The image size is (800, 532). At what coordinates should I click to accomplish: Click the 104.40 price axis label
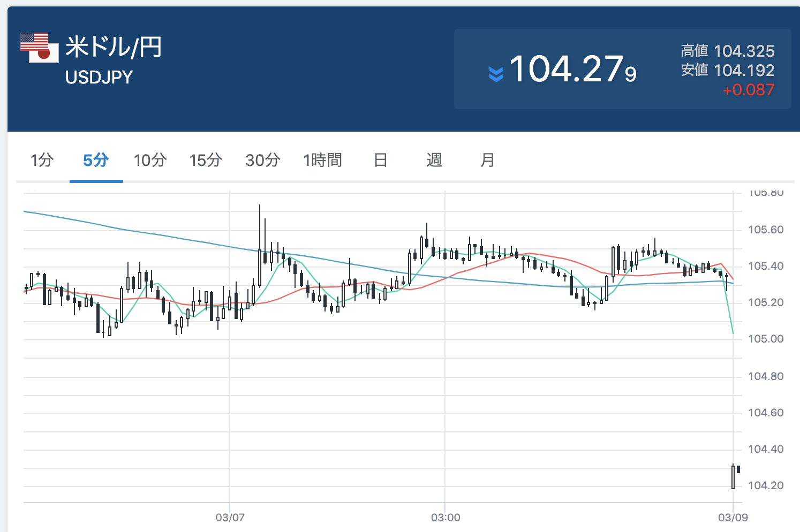(766, 450)
